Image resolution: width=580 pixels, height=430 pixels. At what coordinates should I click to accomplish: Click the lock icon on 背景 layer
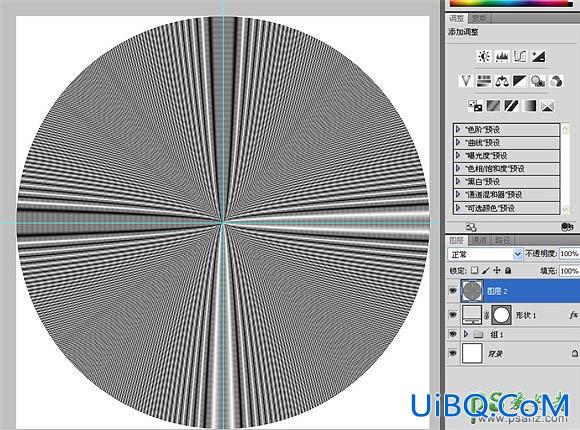coord(575,353)
